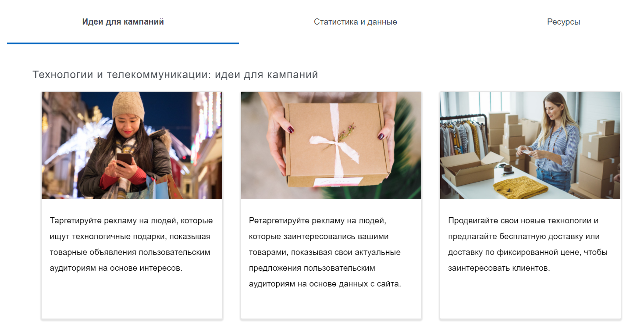Image resolution: width=644 pixels, height=333 pixels.
Task: Click the Таргетируйте рекламу card text
Action: pos(132,244)
